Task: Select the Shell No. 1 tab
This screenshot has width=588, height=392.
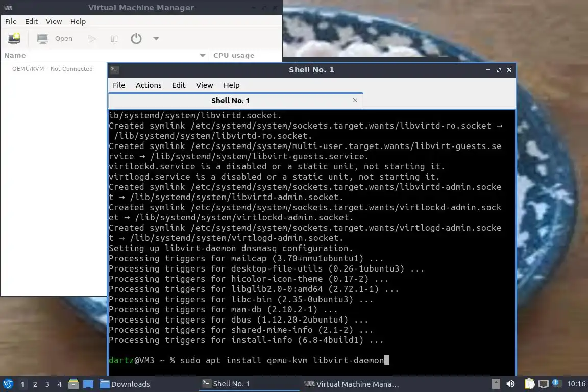Action: tap(230, 101)
